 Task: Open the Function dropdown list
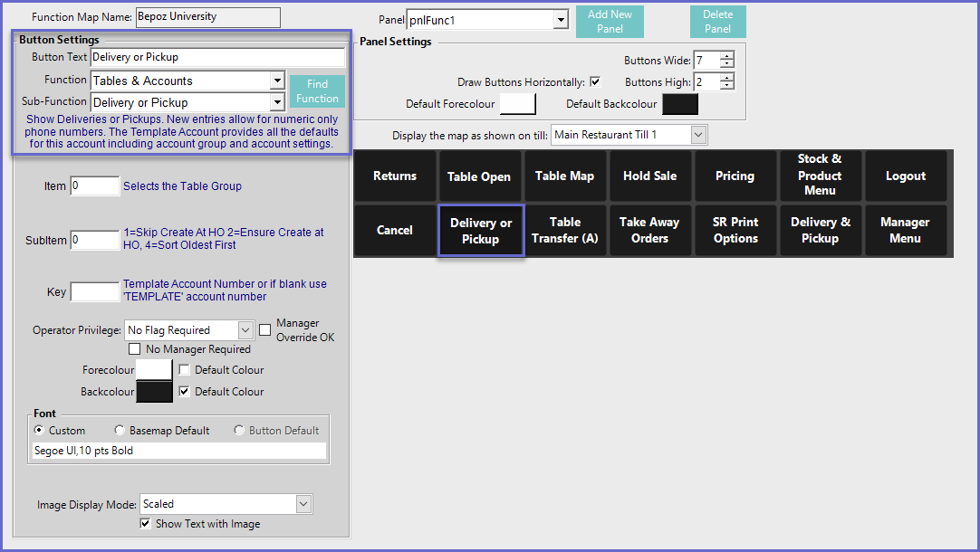[x=277, y=81]
